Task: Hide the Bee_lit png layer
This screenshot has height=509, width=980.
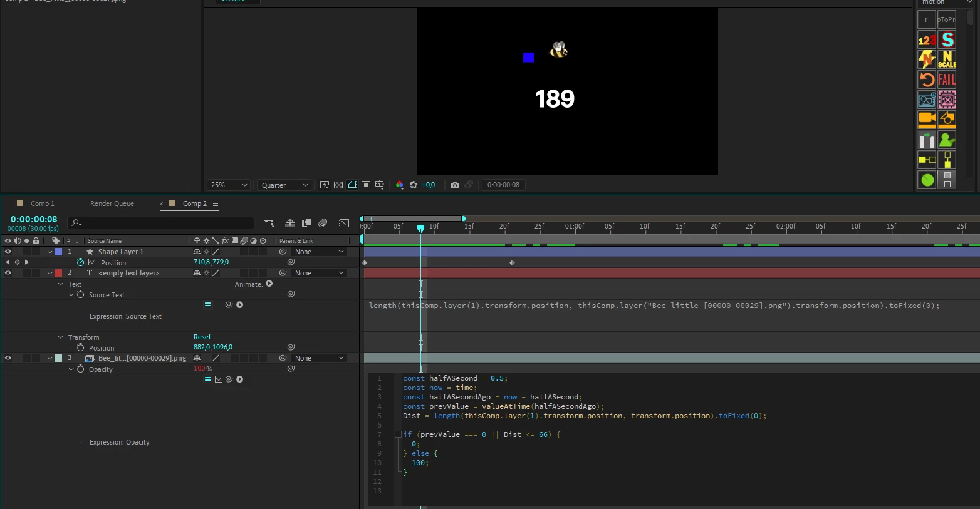Action: coord(8,358)
